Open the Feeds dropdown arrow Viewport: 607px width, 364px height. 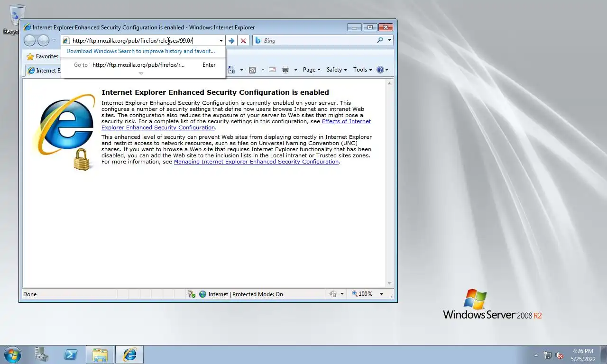pos(263,70)
